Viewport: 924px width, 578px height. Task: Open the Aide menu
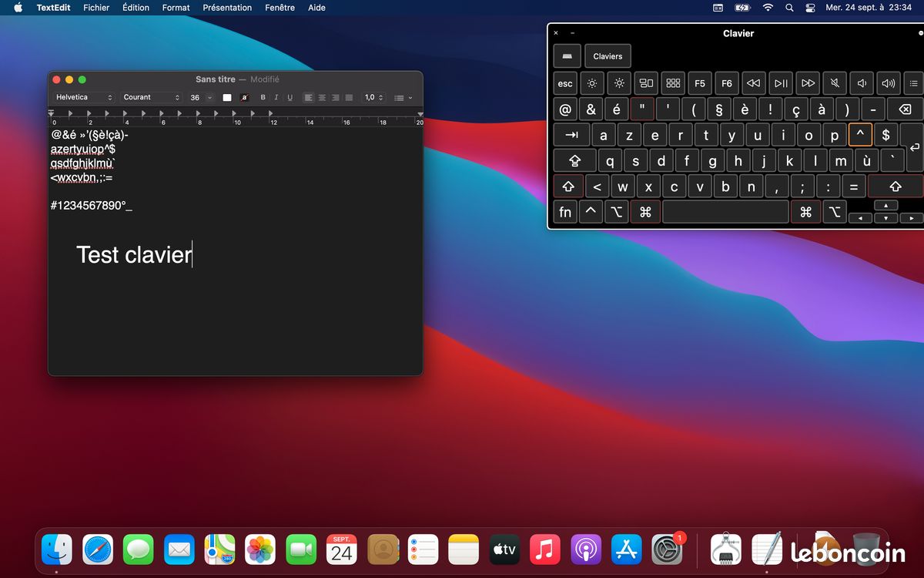tap(316, 8)
